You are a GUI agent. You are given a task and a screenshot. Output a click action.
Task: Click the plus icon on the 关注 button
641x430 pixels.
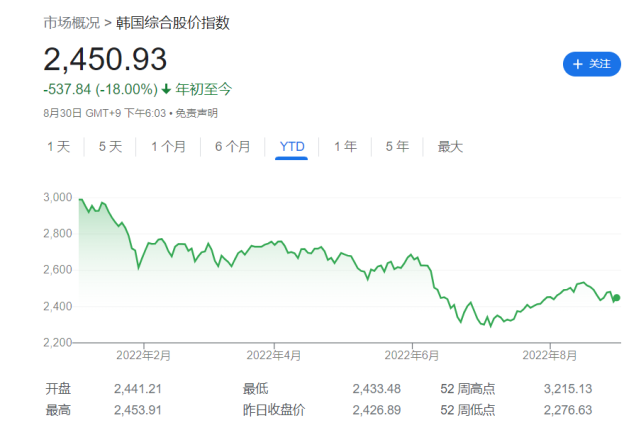point(578,64)
